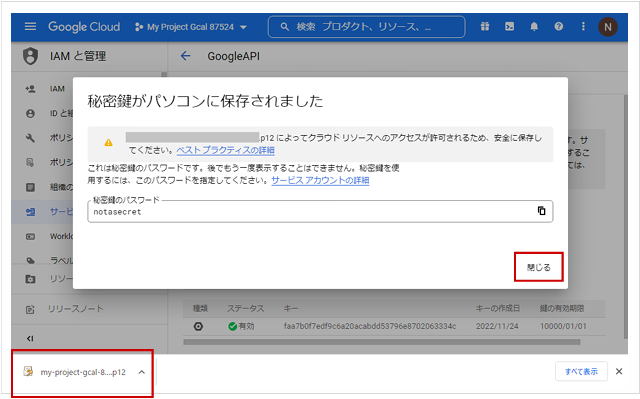Image resolution: width=640 pixels, height=399 pixels.
Task: Open the gift free trial icon
Action: pos(485,27)
